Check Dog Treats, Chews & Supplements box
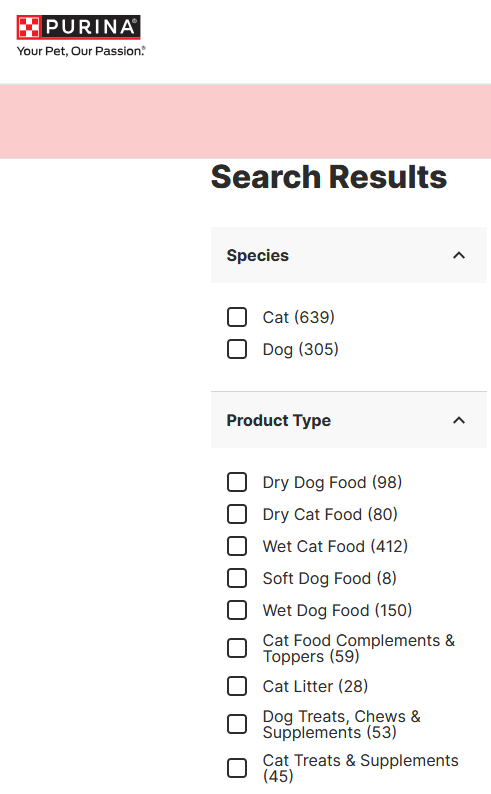Screen dimensions: 491x794 237,724
